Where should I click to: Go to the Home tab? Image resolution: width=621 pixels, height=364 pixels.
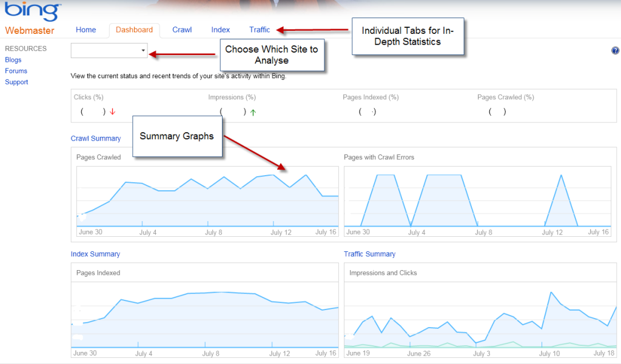(86, 30)
